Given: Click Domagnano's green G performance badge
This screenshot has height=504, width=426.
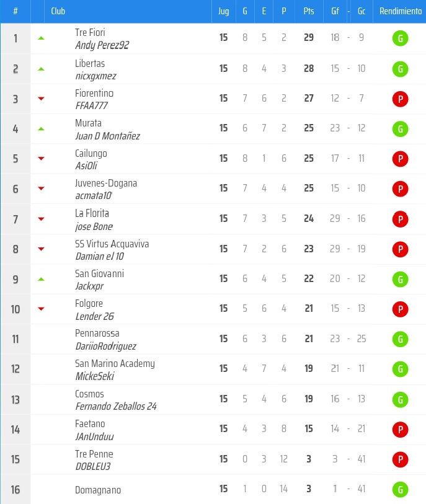Looking at the screenshot, I should 400,490.
